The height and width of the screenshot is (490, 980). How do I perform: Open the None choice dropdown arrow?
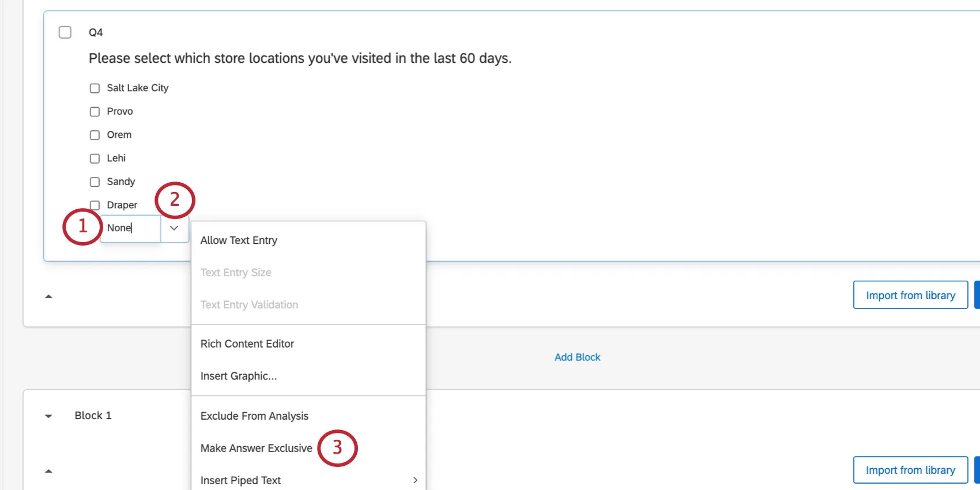tap(174, 228)
